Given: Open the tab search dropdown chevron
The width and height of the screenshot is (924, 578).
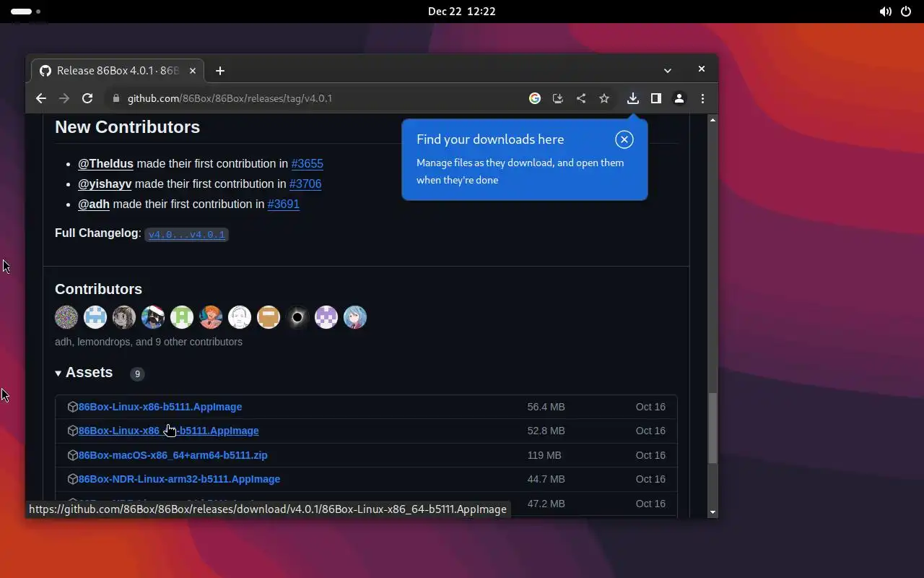Looking at the screenshot, I should [x=668, y=70].
